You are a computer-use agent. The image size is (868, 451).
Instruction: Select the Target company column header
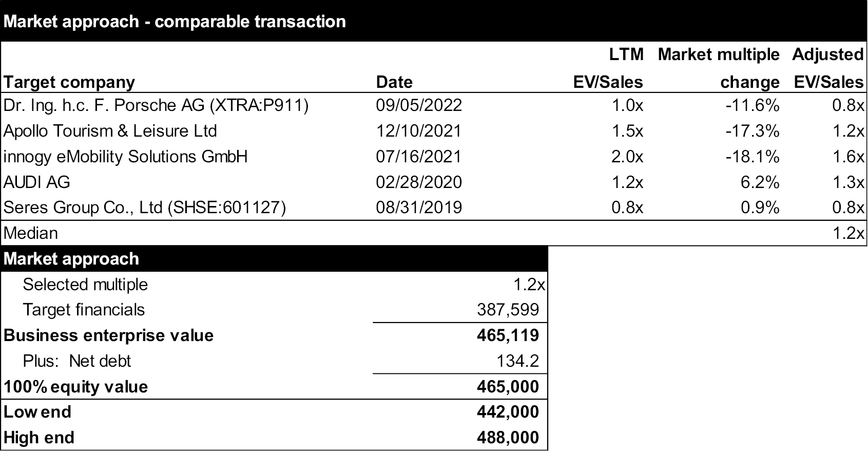pyautogui.click(x=69, y=82)
